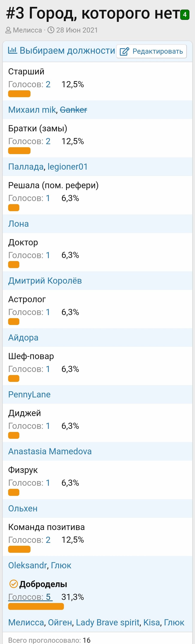Screen dimensions: 195x644
Task: Open Михаил mik's profile
Action: click(32, 110)
